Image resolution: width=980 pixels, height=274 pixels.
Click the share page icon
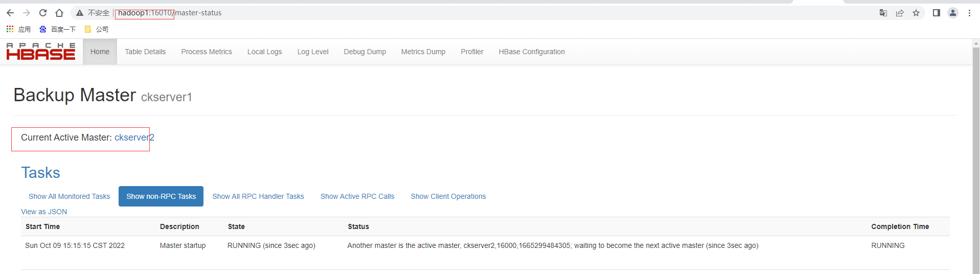pos(900,13)
